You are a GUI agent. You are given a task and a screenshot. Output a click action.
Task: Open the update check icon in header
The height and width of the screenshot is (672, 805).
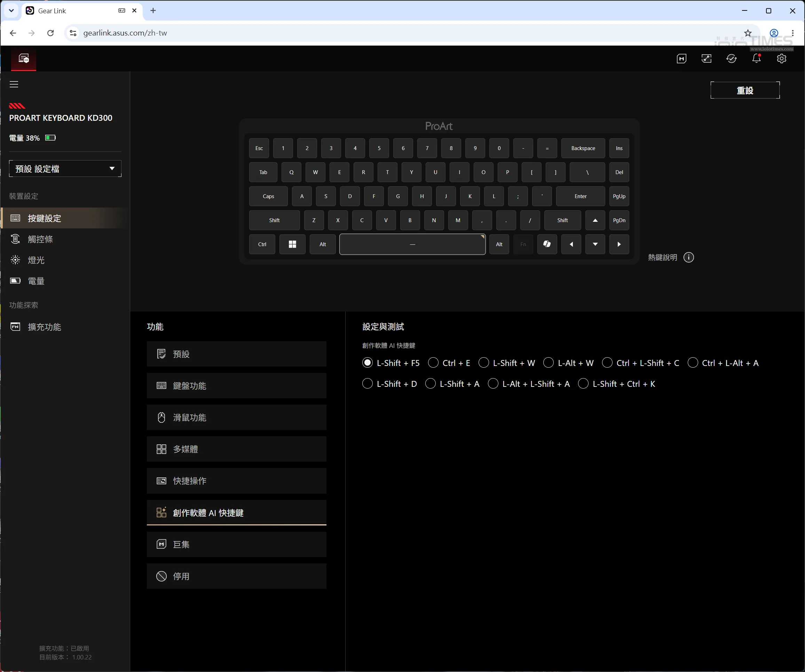(x=732, y=59)
